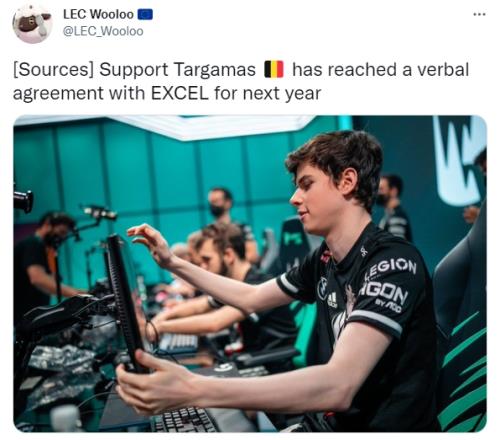Click the LEC Wooloo display name

point(98,14)
